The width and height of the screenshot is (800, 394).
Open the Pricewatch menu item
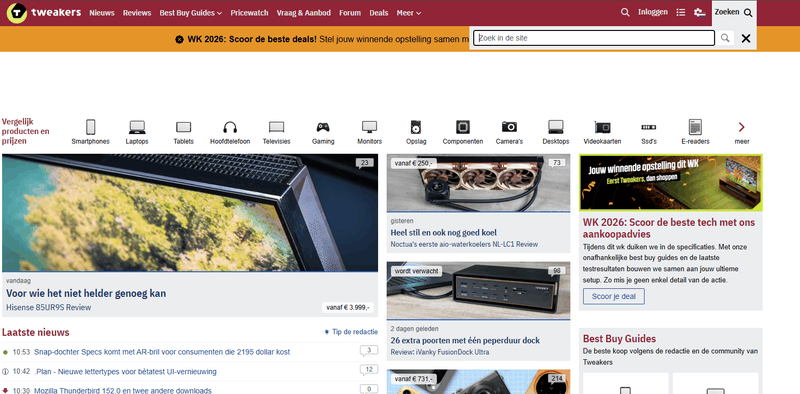coord(249,13)
